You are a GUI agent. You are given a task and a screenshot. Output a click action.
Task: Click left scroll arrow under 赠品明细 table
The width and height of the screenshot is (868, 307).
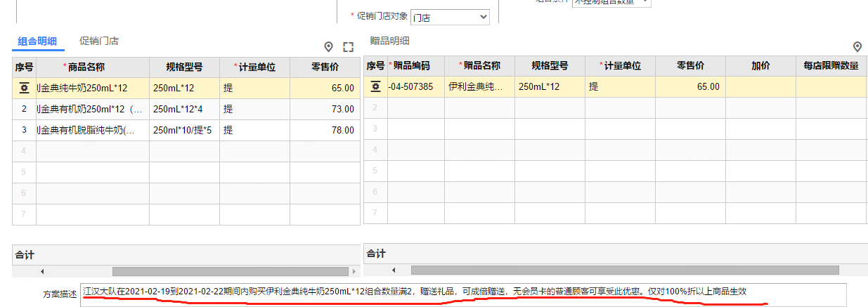tap(393, 270)
